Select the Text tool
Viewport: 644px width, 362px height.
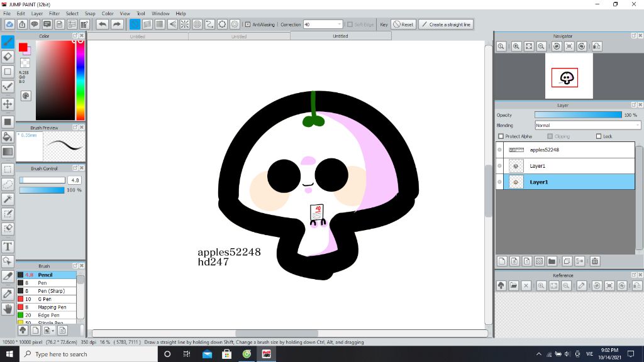(8, 246)
